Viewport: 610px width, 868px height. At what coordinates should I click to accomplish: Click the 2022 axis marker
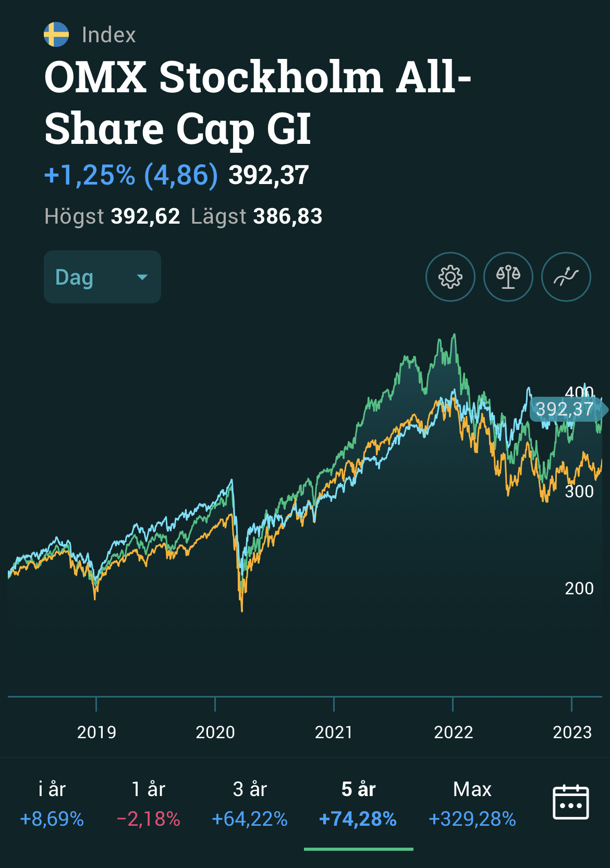[453, 732]
